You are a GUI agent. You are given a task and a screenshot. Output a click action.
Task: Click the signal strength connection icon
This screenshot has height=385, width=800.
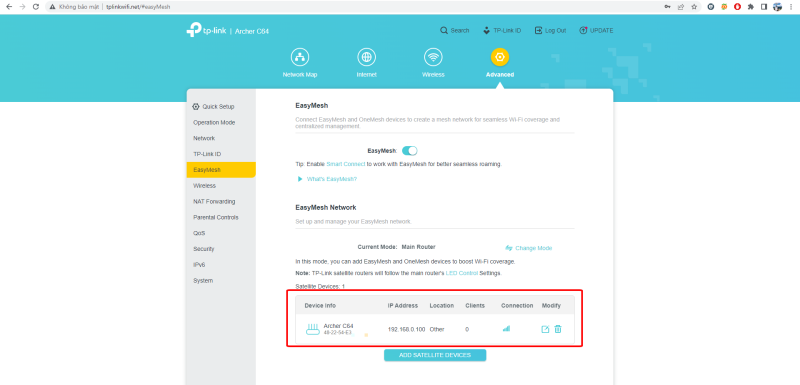coord(506,329)
